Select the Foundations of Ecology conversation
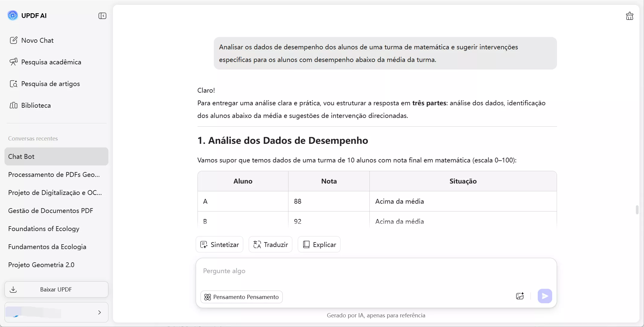644x327 pixels. click(43, 229)
